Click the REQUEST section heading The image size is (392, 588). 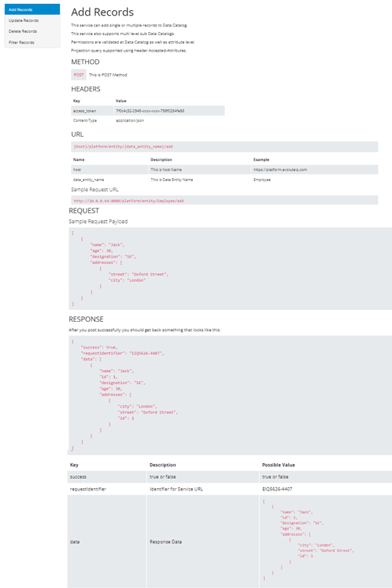tap(84, 211)
